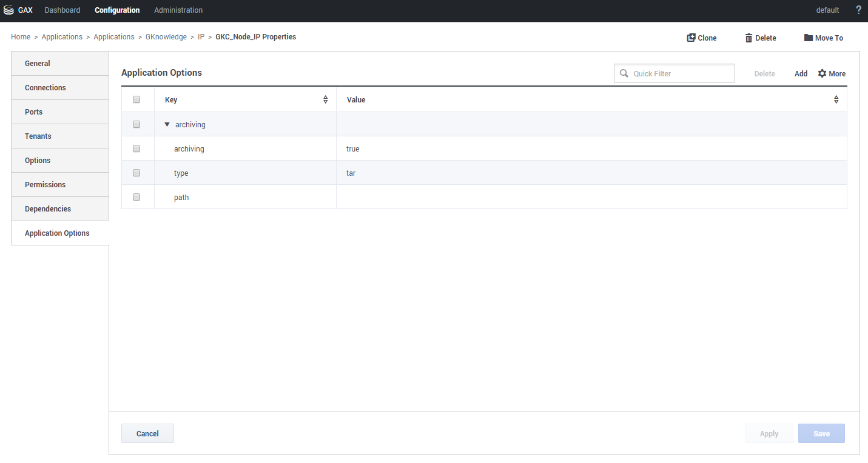
Task: Check the box for type option
Action: [x=136, y=173]
